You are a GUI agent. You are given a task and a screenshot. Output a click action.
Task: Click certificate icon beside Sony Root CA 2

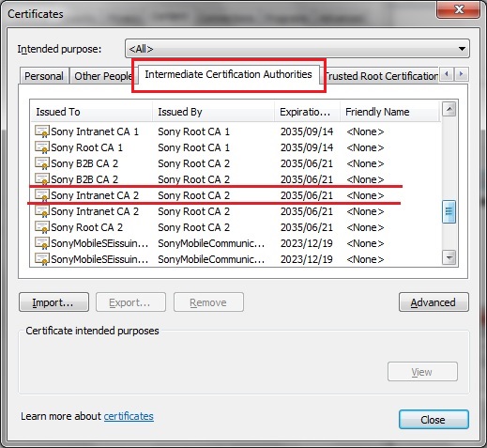point(42,227)
